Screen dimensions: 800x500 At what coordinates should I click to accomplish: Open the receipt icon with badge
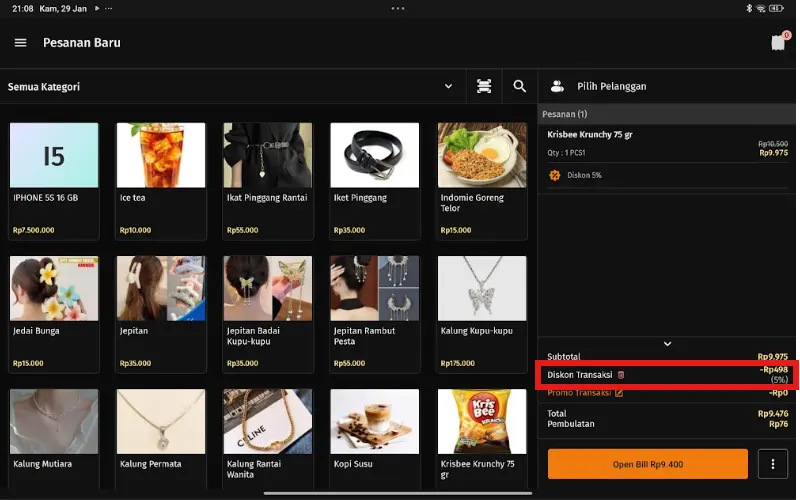tap(778, 42)
